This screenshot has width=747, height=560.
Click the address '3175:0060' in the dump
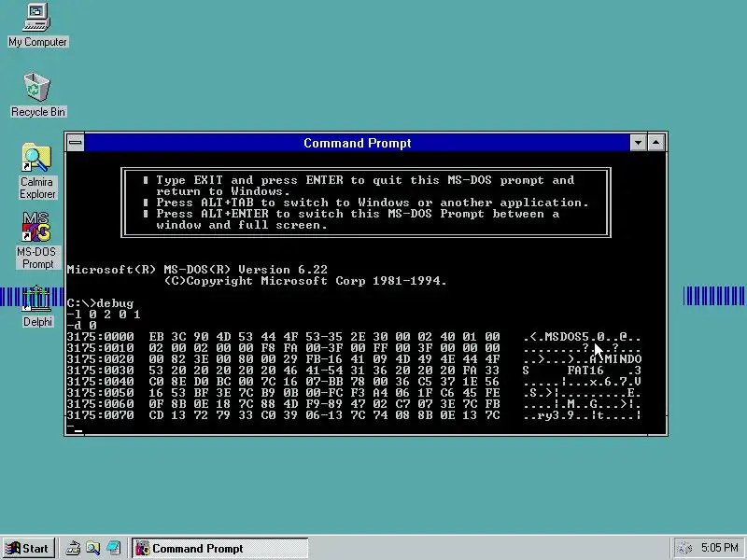pyautogui.click(x=100, y=404)
